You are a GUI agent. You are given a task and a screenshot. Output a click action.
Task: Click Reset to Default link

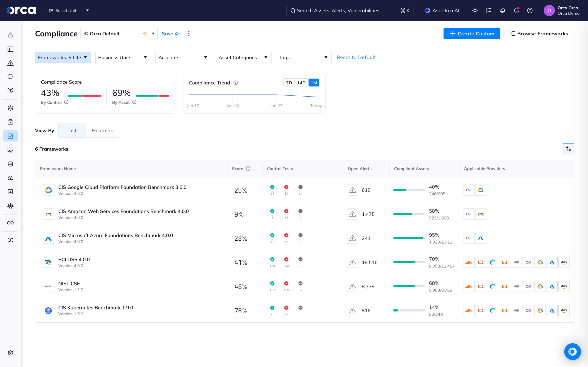pos(356,58)
